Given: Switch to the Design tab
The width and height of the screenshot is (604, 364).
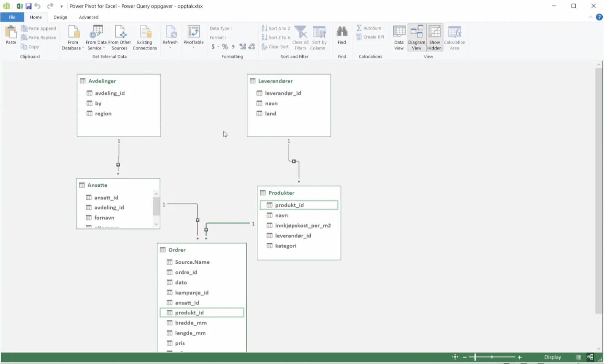Looking at the screenshot, I should coord(60,17).
